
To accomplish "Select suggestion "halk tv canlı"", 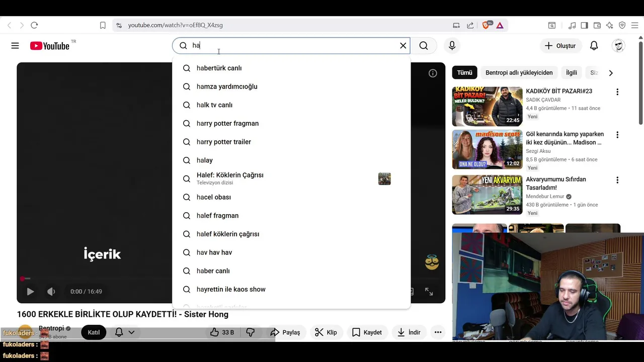I will point(291,105).
